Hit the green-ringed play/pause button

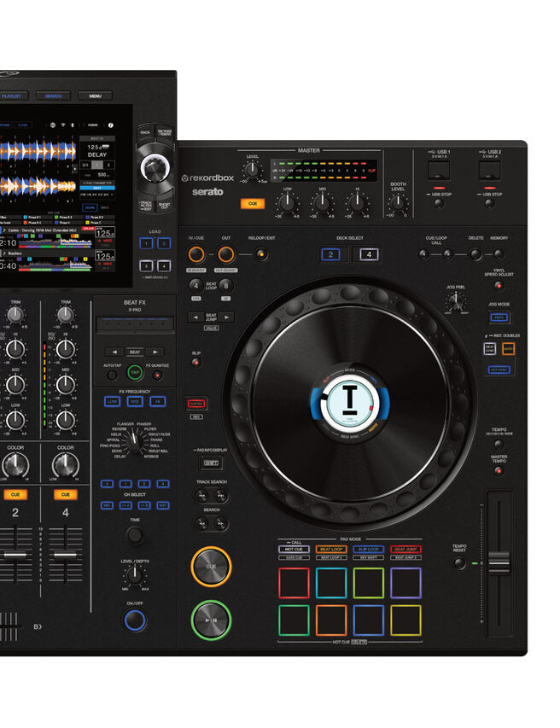[211, 620]
